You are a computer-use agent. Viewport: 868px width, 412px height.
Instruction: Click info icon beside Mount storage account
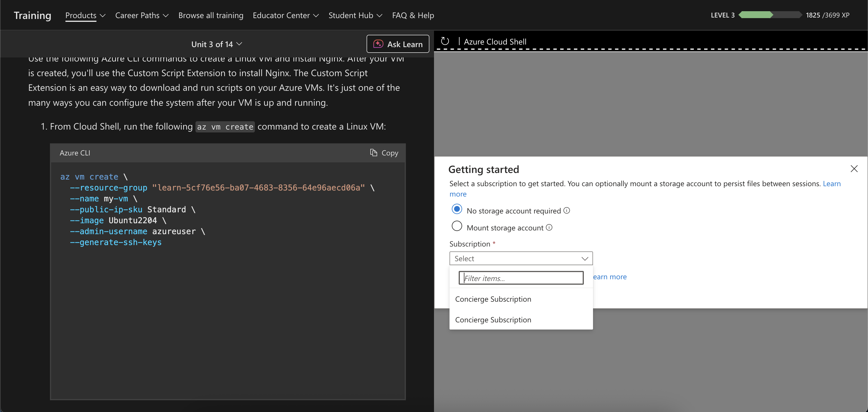pos(549,227)
